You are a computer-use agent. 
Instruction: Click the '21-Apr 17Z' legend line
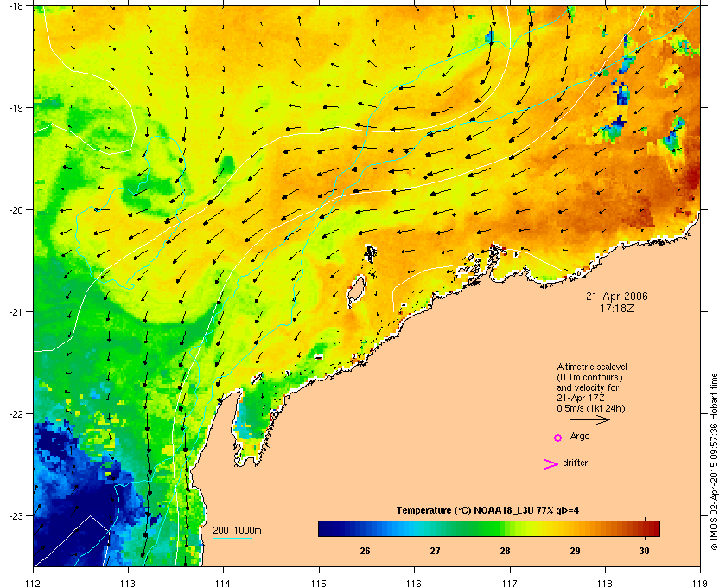tap(581, 398)
